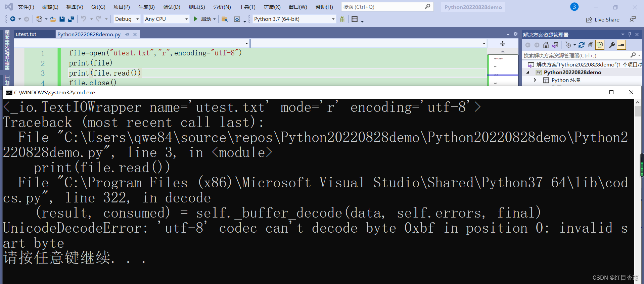Screen dimensions: 644x284
Task: Close the Python20220828demo.py editor tab
Action: pos(135,34)
